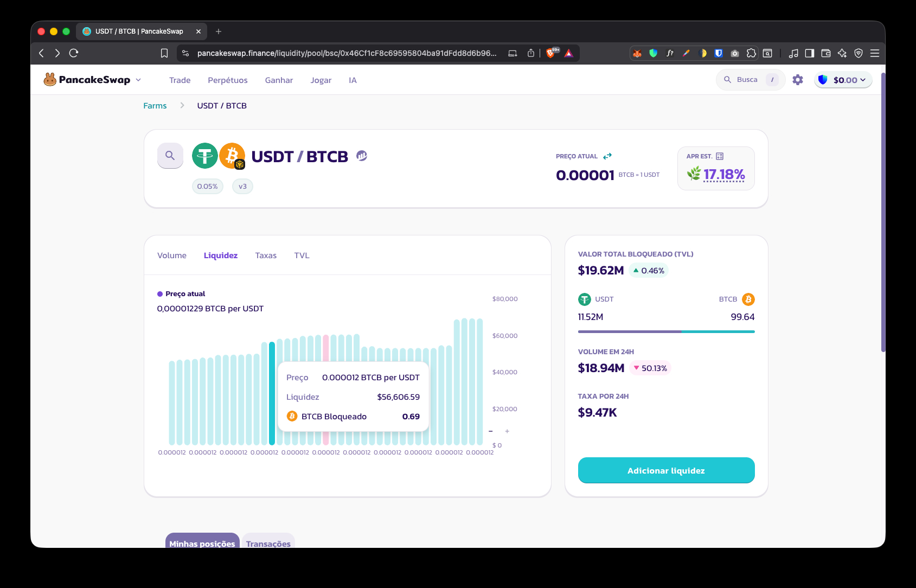
Task: Open the green shield extension
Action: pos(654,53)
